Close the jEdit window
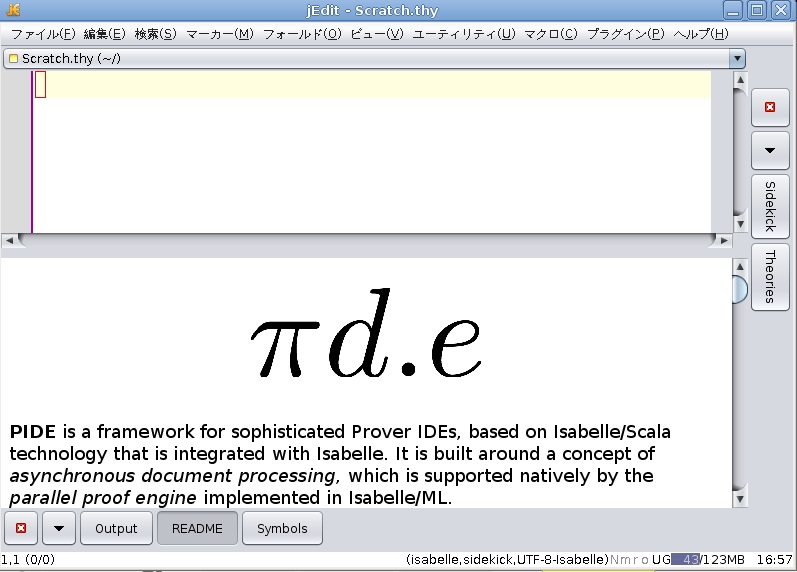Viewport: 797px width, 572px height. click(x=781, y=10)
